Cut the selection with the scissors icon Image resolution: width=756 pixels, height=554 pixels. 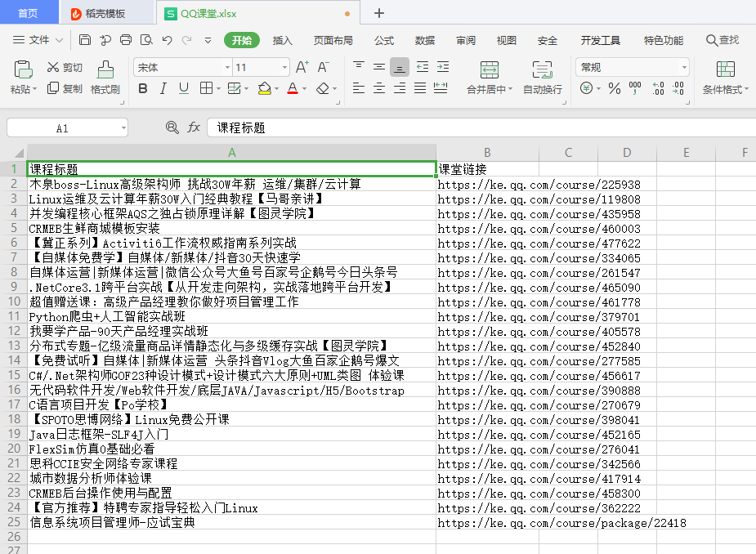click(x=53, y=67)
